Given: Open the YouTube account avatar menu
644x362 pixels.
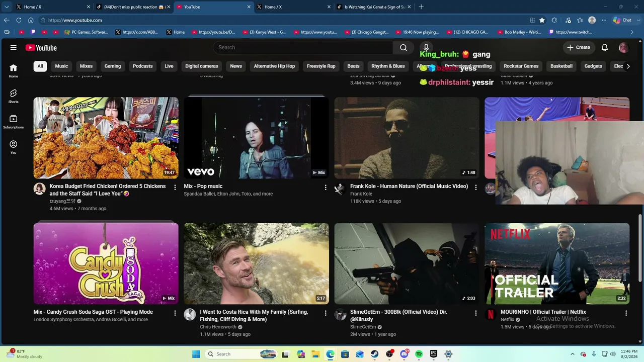Looking at the screenshot, I should [x=623, y=48].
